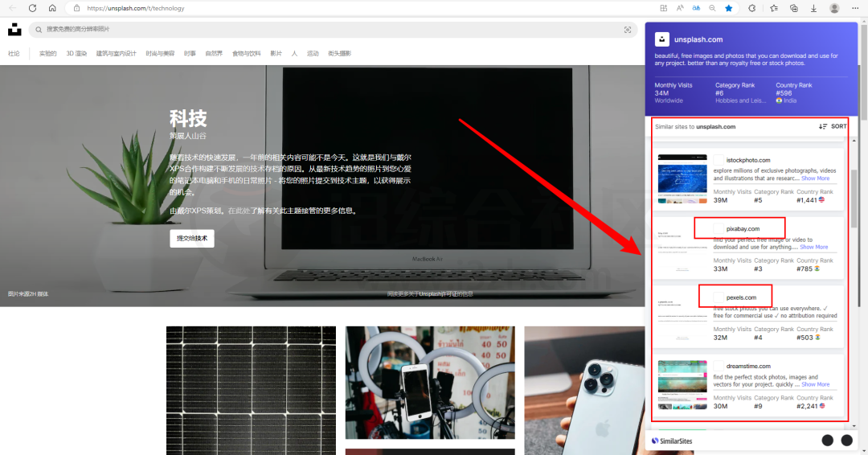Screen dimensions: 868x455
Task: Select the 街头摄影 category tab
Action: pyautogui.click(x=339, y=54)
